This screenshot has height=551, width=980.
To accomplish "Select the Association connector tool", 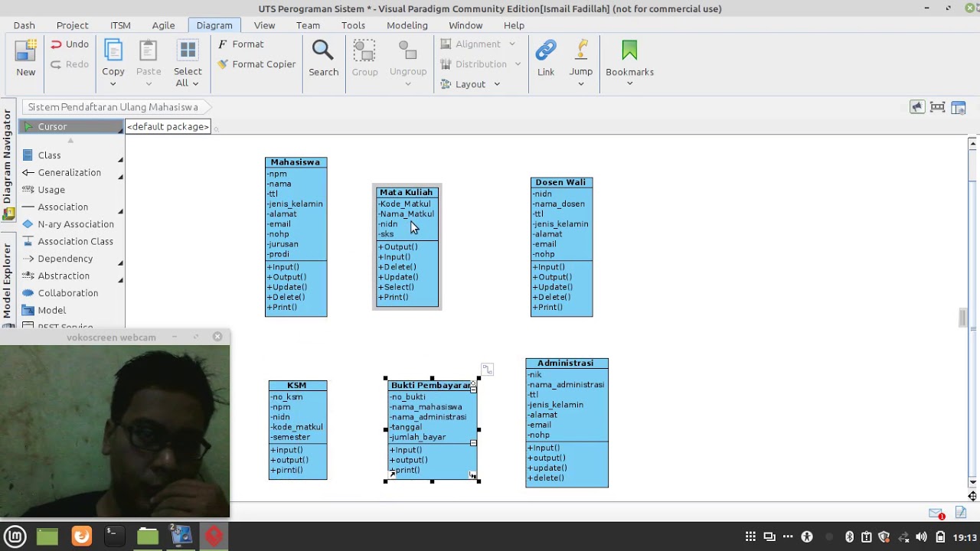I will (x=63, y=207).
